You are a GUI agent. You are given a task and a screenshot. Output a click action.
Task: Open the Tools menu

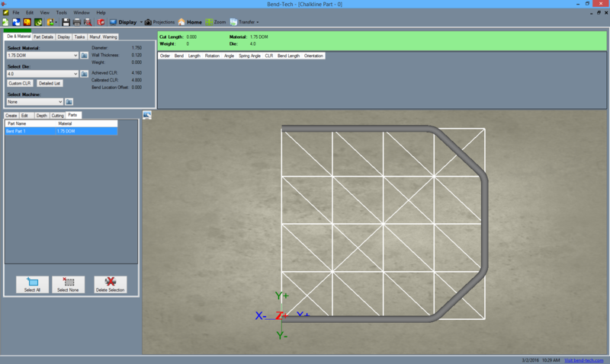(x=62, y=13)
